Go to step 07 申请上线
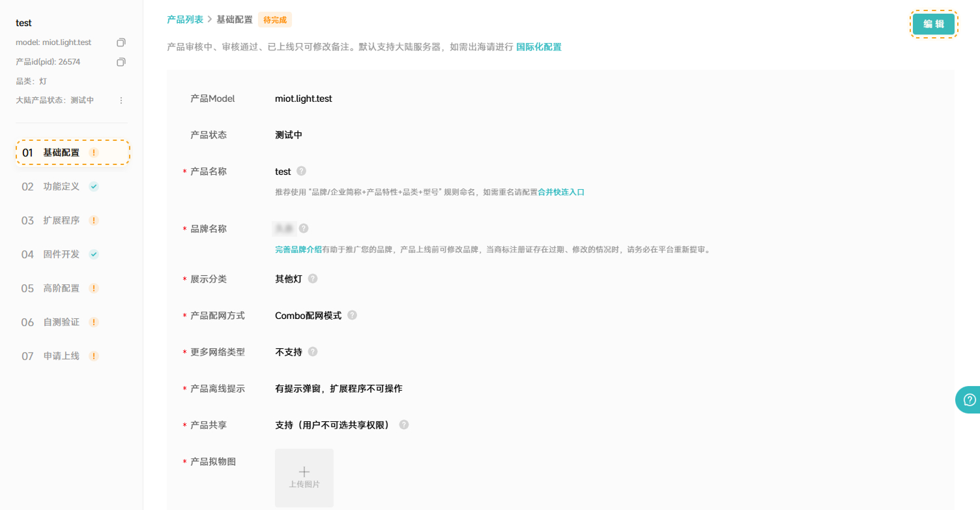The height and width of the screenshot is (510, 980). click(x=59, y=355)
